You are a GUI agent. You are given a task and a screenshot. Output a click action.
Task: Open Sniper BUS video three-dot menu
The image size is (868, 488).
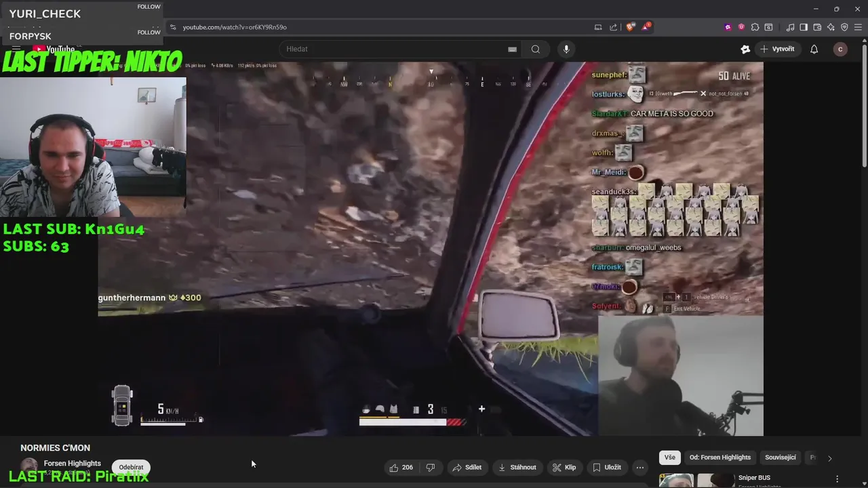point(837,479)
